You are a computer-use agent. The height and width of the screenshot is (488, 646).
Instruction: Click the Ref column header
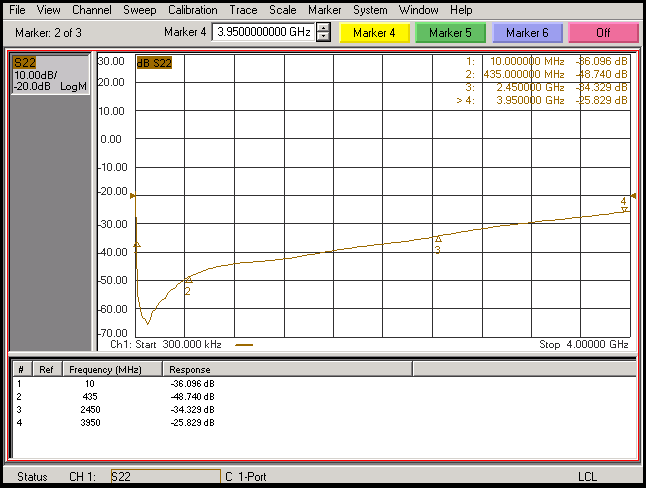[47, 369]
